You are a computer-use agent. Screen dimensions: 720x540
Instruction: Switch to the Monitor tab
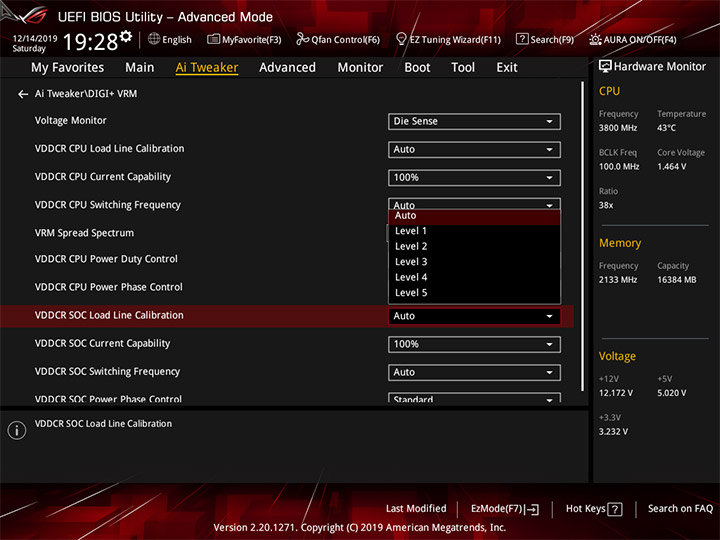pyautogui.click(x=360, y=68)
